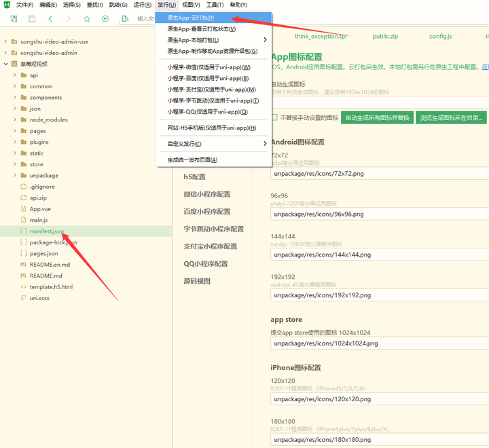Choose 网站-H5手机版(仅适用于uni-app)(H)
The height and width of the screenshot is (448, 489).
pyautogui.click(x=213, y=128)
